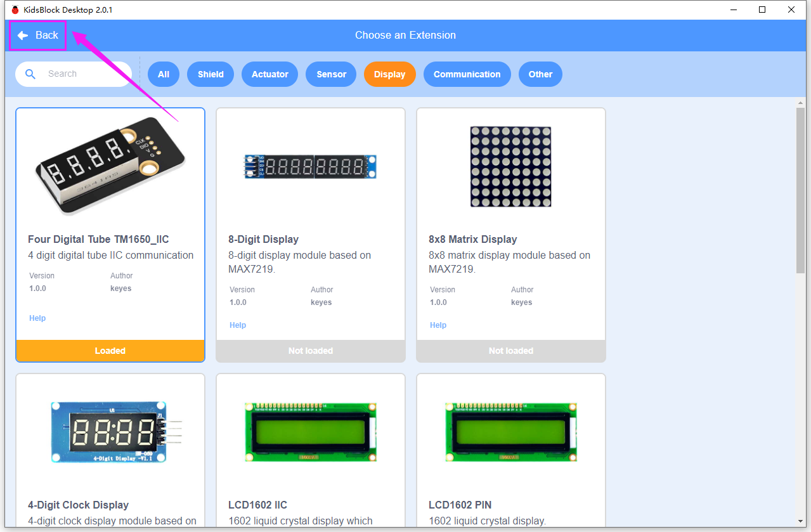
Task: Open the LCD1602 IIC module image
Action: [x=311, y=432]
